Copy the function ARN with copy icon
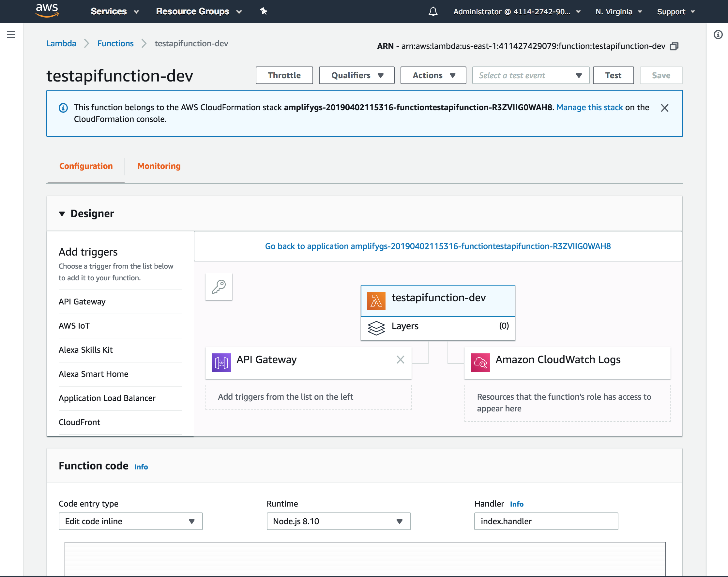The width and height of the screenshot is (728, 577). [x=674, y=46]
